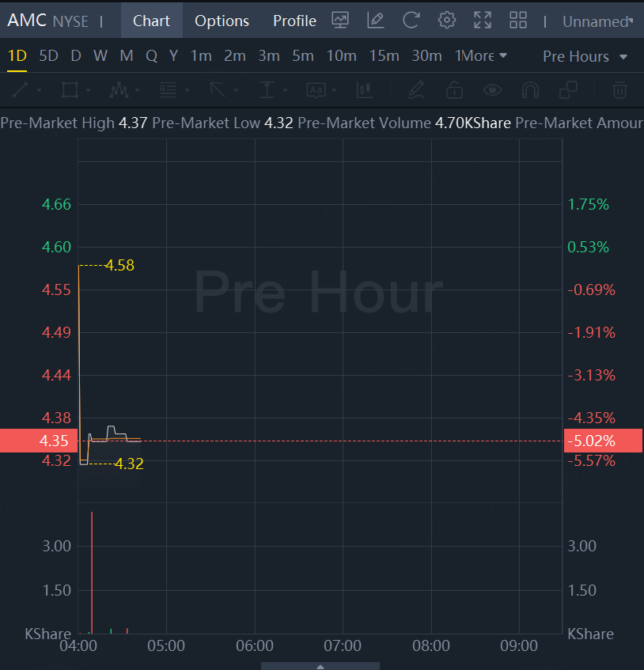The height and width of the screenshot is (670, 644).
Task: Expand the arrow tool dropdown arrow
Action: [236, 91]
